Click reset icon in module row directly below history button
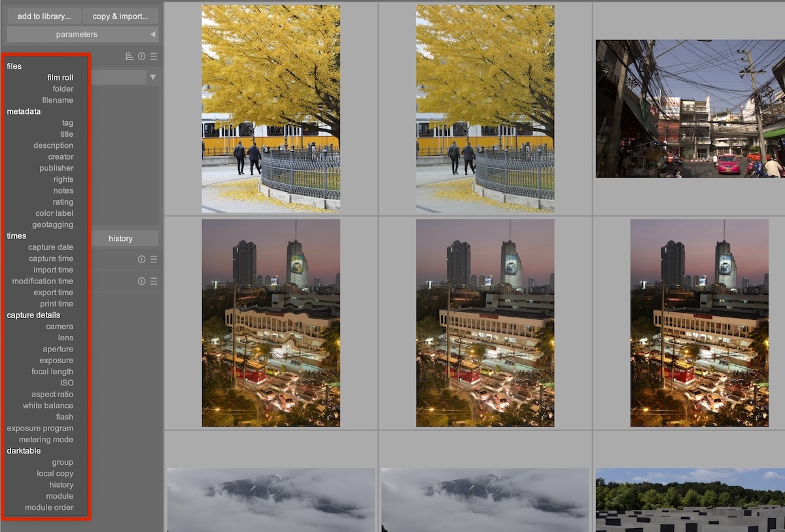Image resolution: width=785 pixels, height=532 pixels. coord(141,259)
